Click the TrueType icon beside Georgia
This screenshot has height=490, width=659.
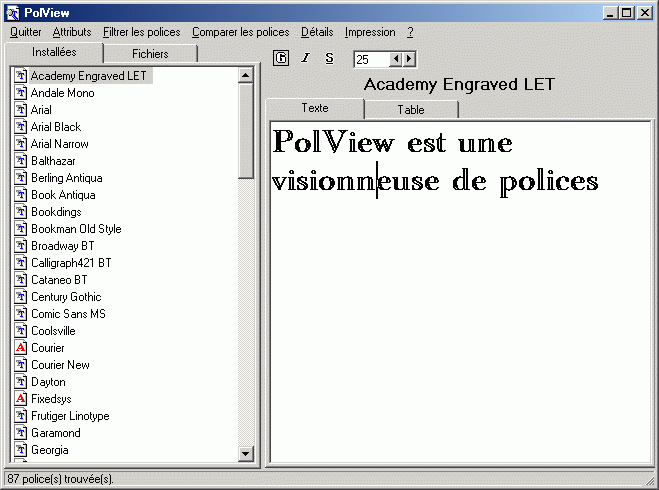click(x=21, y=450)
